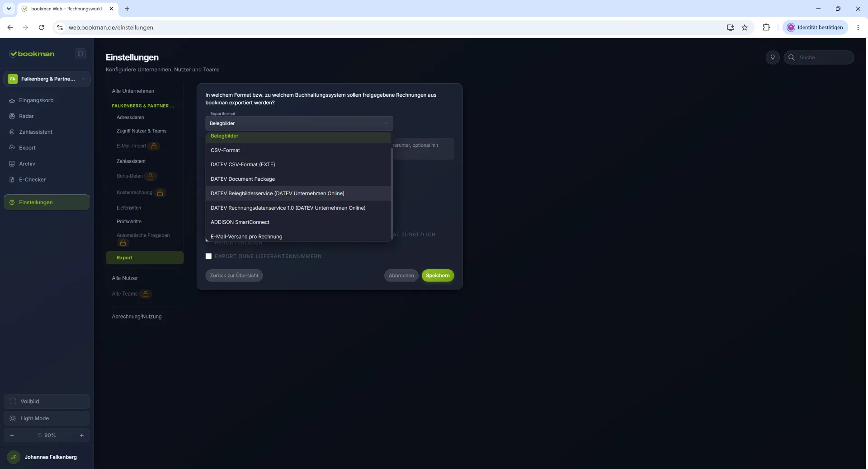Click the lock icon beside Buha-Daten
The image size is (868, 469).
151,176
